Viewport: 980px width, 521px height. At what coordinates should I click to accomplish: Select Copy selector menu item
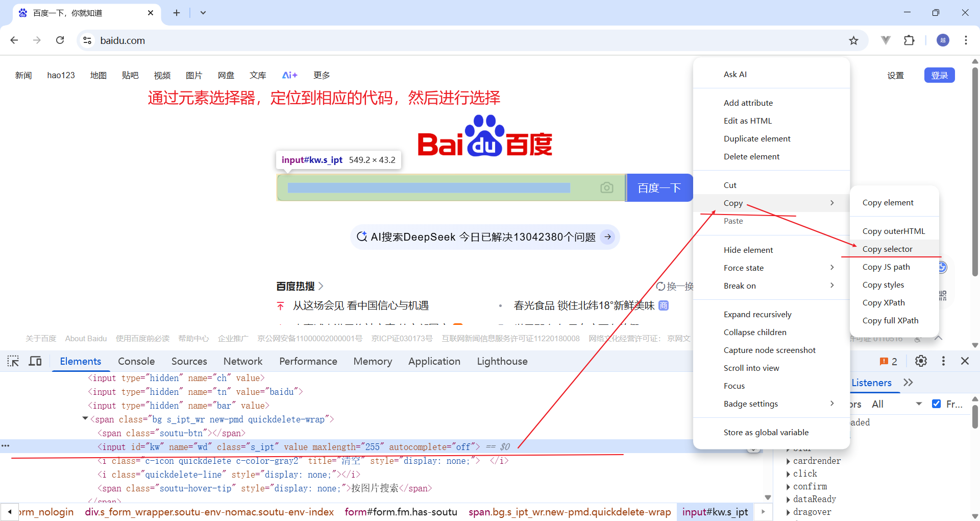[x=894, y=249]
